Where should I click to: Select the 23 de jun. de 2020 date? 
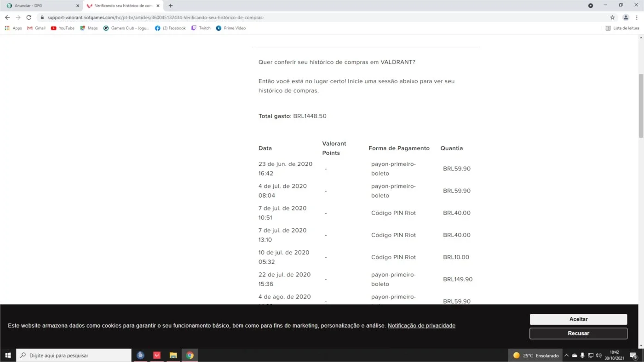coord(285,169)
